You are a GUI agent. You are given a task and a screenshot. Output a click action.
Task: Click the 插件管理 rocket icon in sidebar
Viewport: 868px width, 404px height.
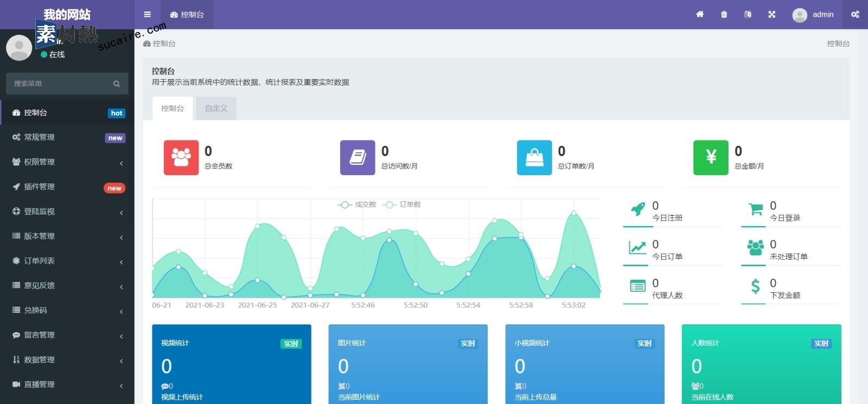(16, 187)
